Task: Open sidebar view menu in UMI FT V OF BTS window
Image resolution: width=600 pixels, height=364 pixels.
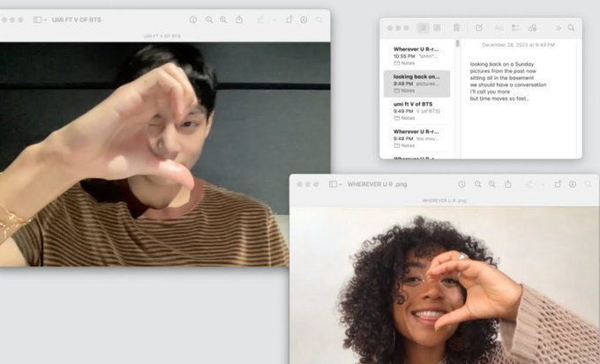Action: [x=40, y=19]
